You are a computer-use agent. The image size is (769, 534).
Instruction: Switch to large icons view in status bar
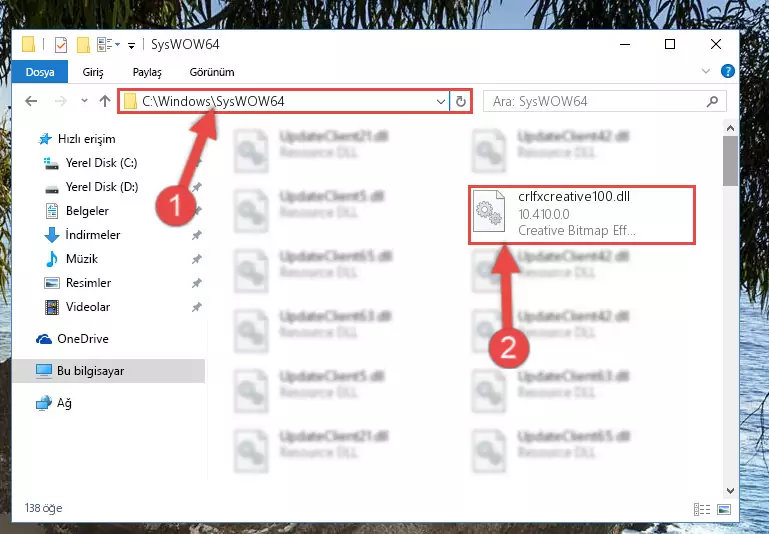click(x=724, y=509)
